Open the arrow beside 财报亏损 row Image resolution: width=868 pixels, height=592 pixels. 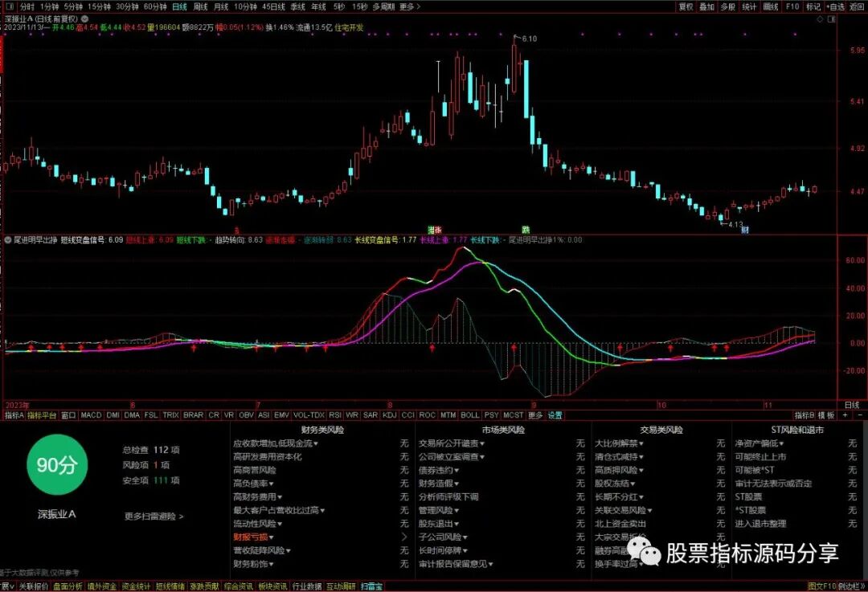pyautogui.click(x=404, y=537)
